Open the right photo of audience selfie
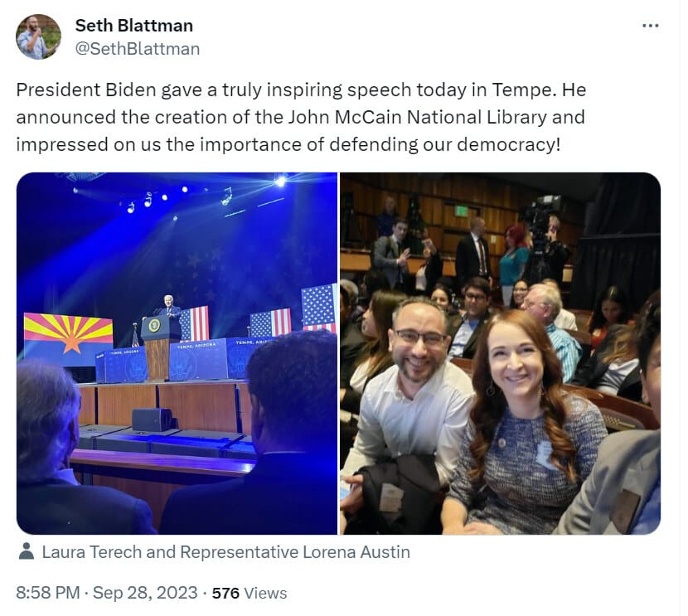 click(500, 353)
